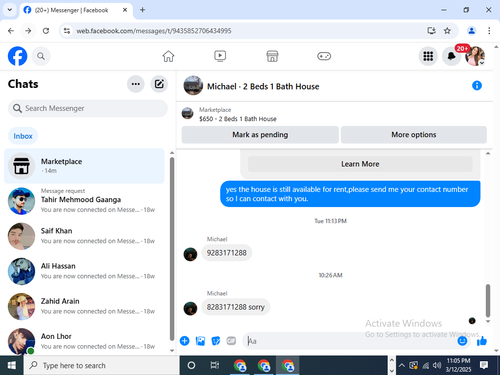Open tab search dropdown arrow
This screenshot has height=375, width=500.
(x=10, y=10)
